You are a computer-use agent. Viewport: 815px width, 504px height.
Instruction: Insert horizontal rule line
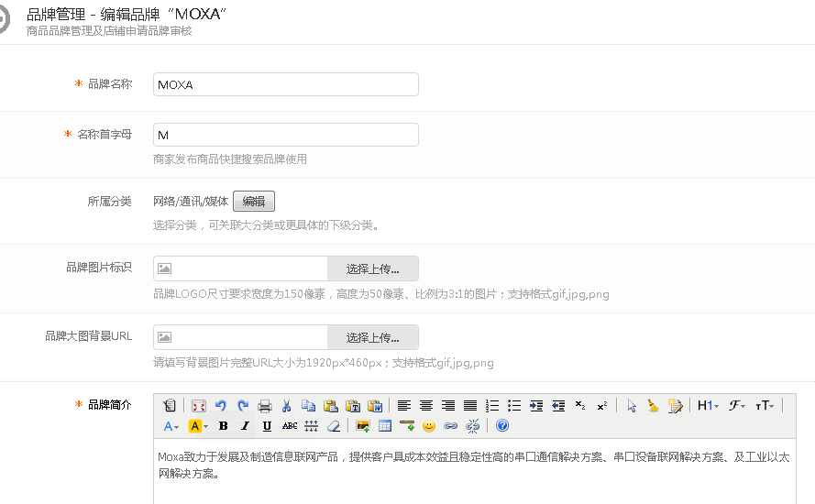coord(407,427)
